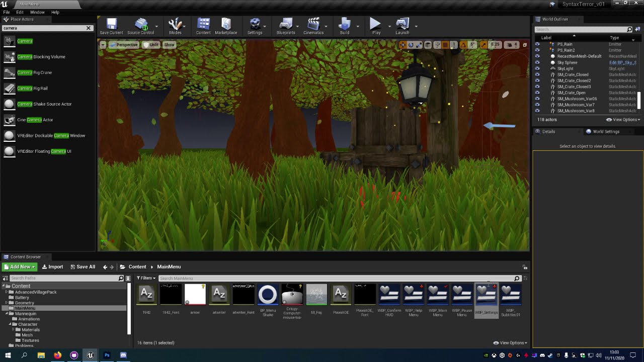Click the Launch toolbar button
The height and width of the screenshot is (362, 644).
pyautogui.click(x=402, y=27)
